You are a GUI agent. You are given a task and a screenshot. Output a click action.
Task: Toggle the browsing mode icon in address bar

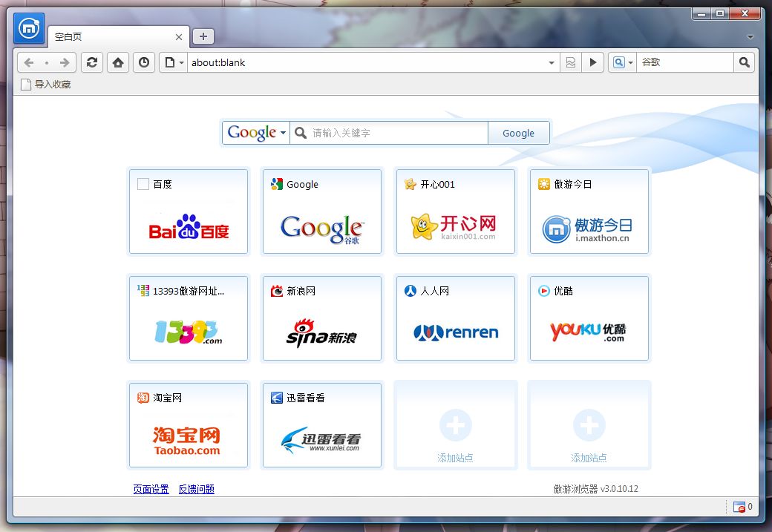(570, 63)
